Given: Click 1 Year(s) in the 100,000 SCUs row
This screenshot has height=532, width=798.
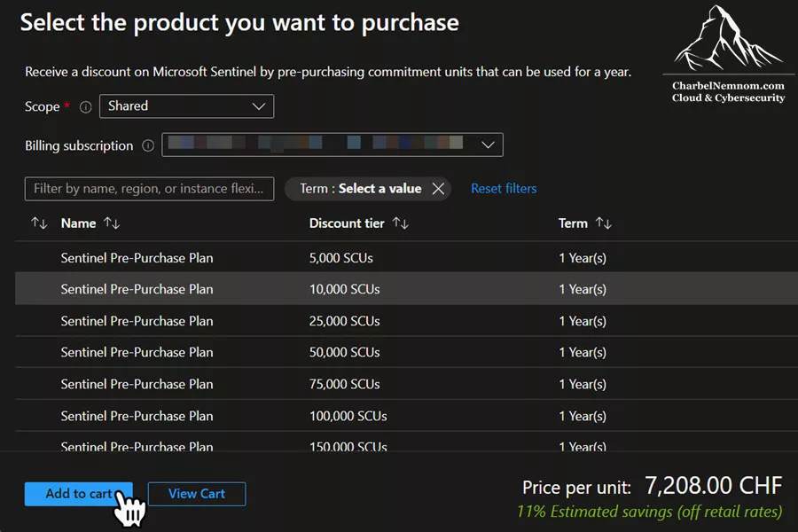Looking at the screenshot, I should tap(583, 416).
